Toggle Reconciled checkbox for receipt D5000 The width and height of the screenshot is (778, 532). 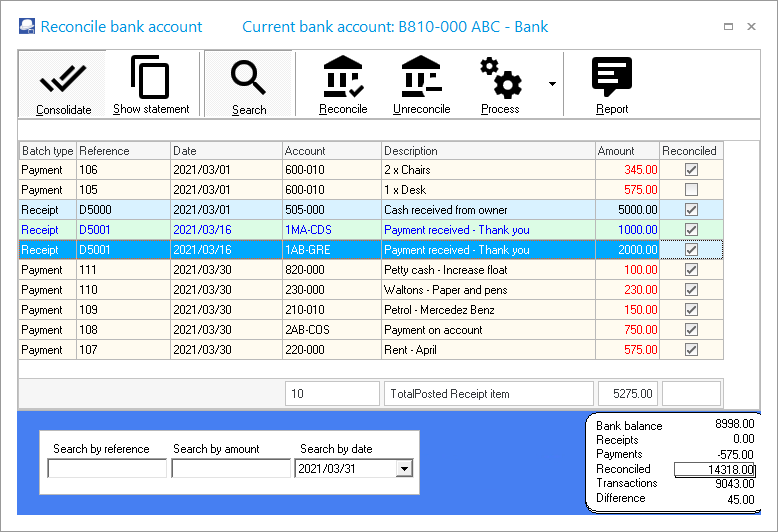point(691,210)
